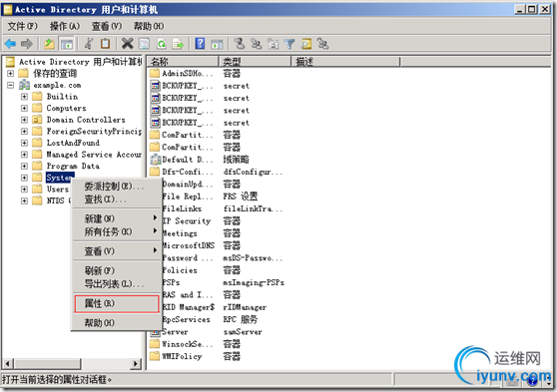
Task: Click the tree pane scrollbar left arrow
Action: (x=7, y=364)
